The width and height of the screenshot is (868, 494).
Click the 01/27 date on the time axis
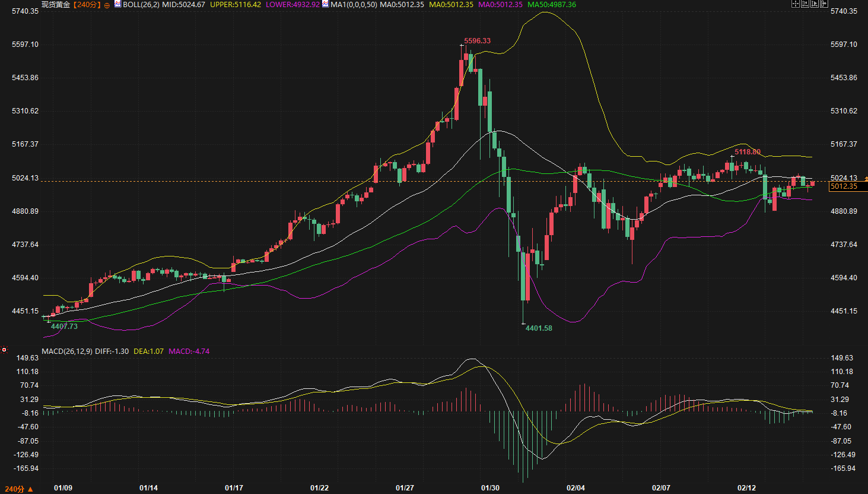click(x=405, y=488)
